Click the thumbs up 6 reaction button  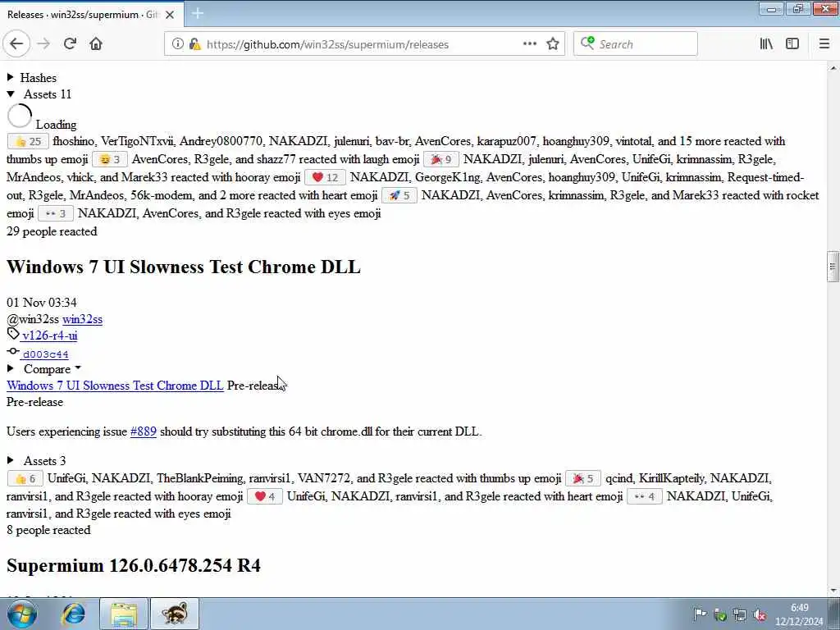point(25,478)
